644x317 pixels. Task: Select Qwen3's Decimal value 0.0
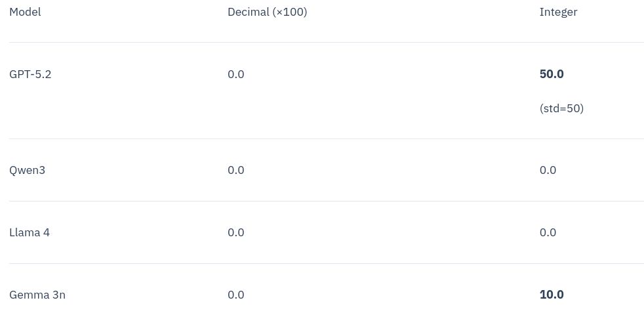click(x=235, y=170)
